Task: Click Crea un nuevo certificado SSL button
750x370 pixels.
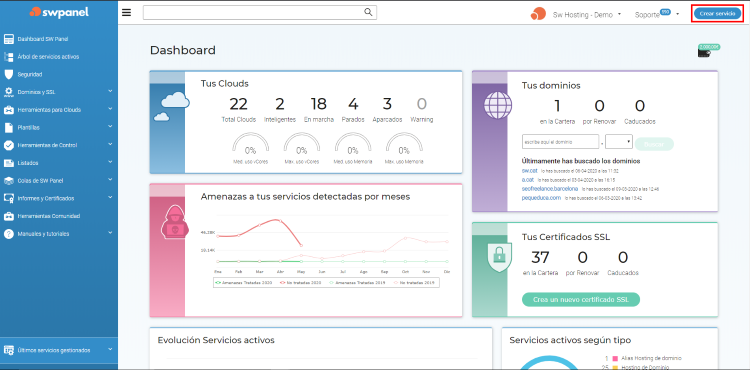Action: [581, 300]
